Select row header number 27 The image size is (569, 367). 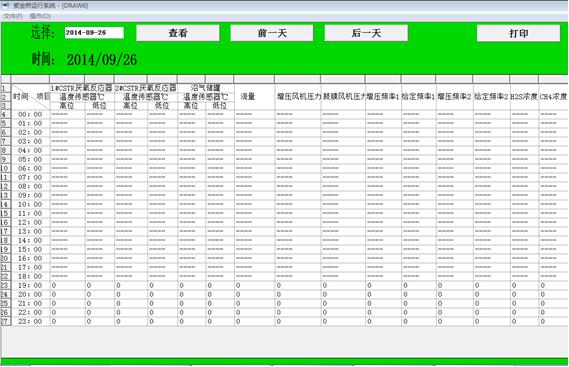coord(6,321)
